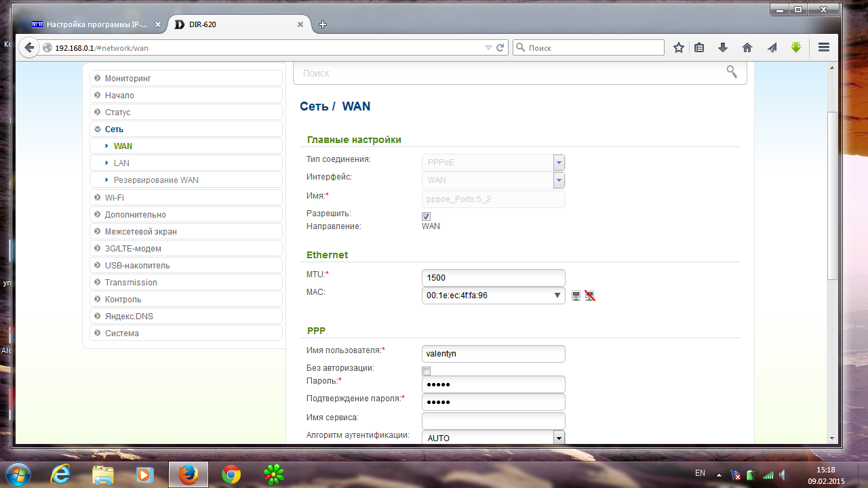Click the browser back arrow button
The height and width of the screenshot is (488, 868).
click(x=28, y=47)
